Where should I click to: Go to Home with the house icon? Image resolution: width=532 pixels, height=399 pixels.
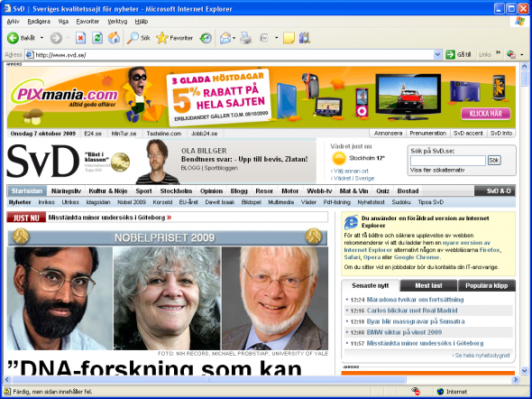point(114,38)
